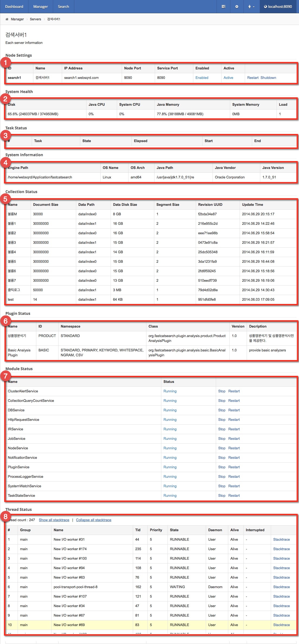Image resolution: width=299 pixels, height=644 pixels.
Task: Restart the PluginService module
Action: point(234,467)
